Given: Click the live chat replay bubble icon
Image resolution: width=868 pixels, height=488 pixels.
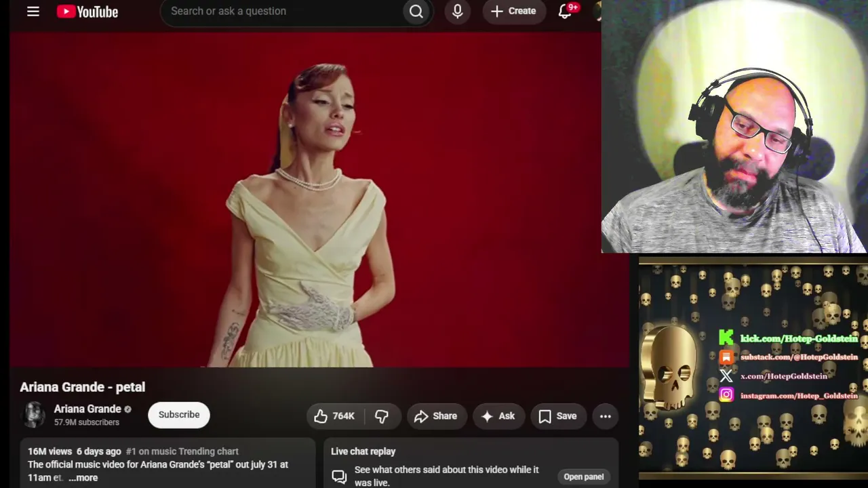Looking at the screenshot, I should (339, 476).
